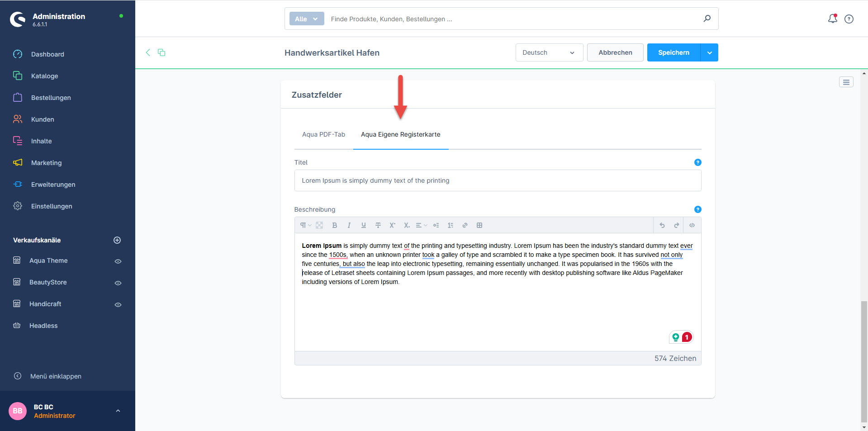Open the Deutsch language dropdown

549,52
